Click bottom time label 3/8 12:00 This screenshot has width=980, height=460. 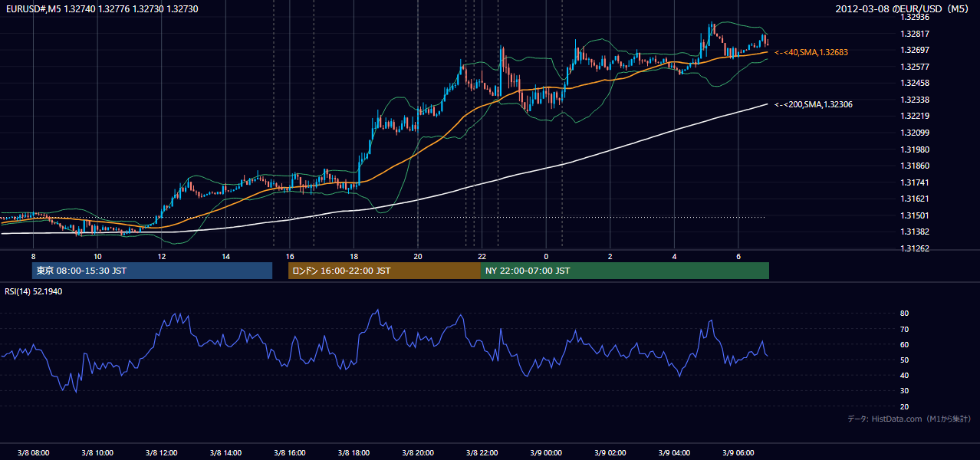[x=162, y=452]
